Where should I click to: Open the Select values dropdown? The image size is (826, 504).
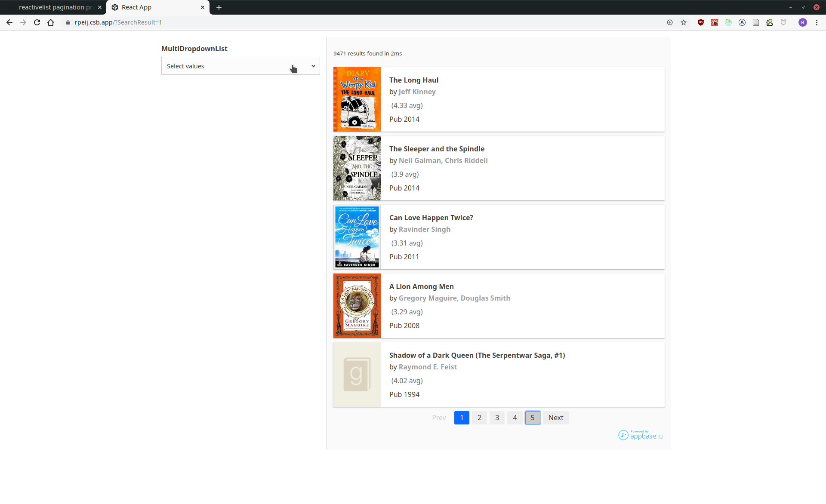click(x=240, y=66)
